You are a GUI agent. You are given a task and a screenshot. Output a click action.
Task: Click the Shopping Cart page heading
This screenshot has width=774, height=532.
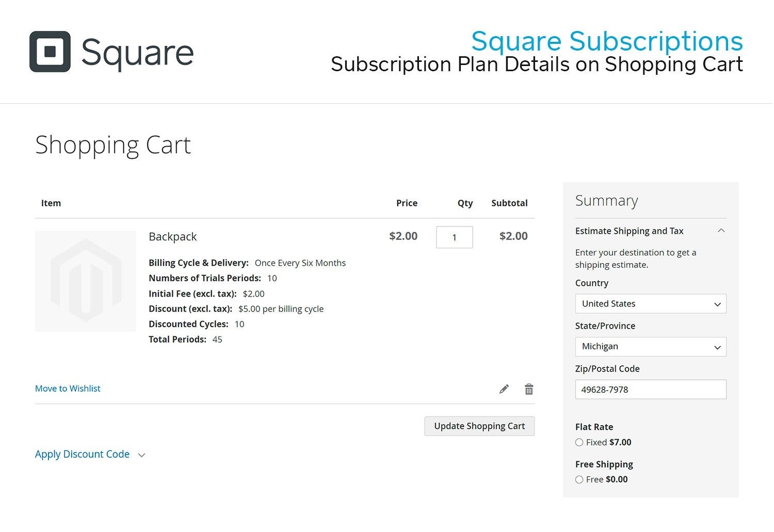click(x=113, y=145)
